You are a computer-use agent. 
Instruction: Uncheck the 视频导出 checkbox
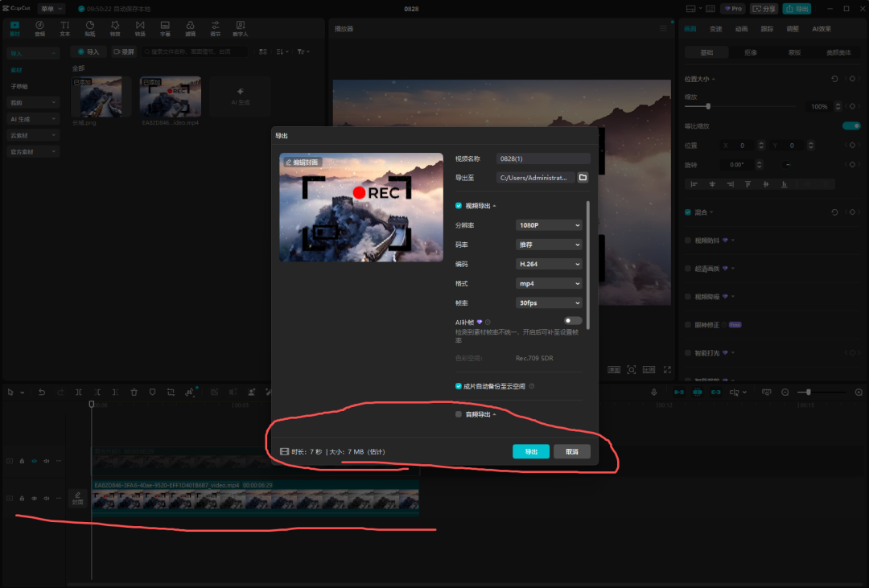459,206
